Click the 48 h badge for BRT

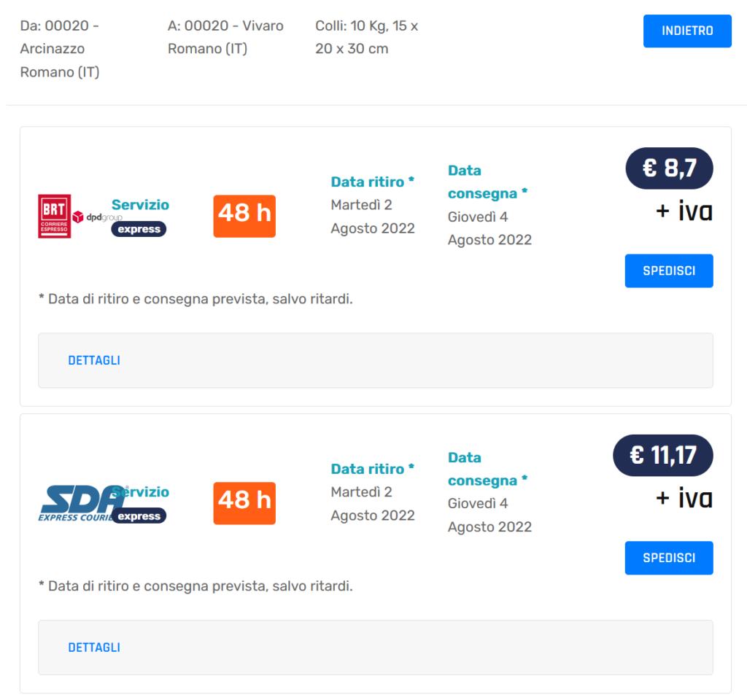(244, 216)
